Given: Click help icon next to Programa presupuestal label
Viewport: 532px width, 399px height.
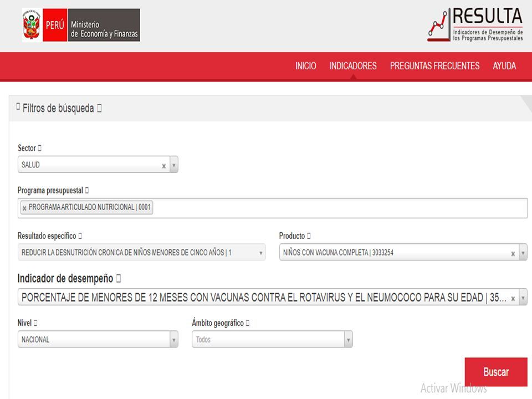Looking at the screenshot, I should [x=87, y=190].
